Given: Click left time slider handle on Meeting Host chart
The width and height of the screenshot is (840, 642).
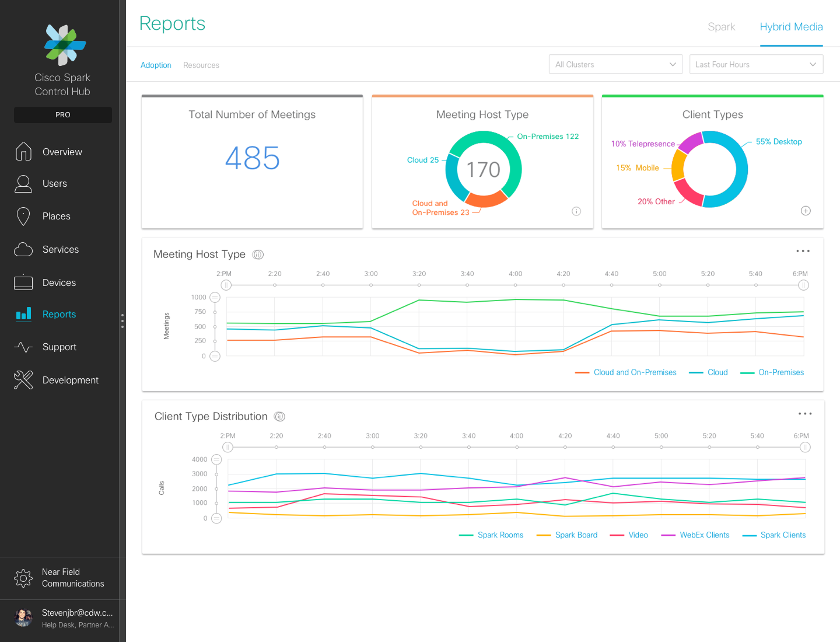Looking at the screenshot, I should pyautogui.click(x=226, y=285).
